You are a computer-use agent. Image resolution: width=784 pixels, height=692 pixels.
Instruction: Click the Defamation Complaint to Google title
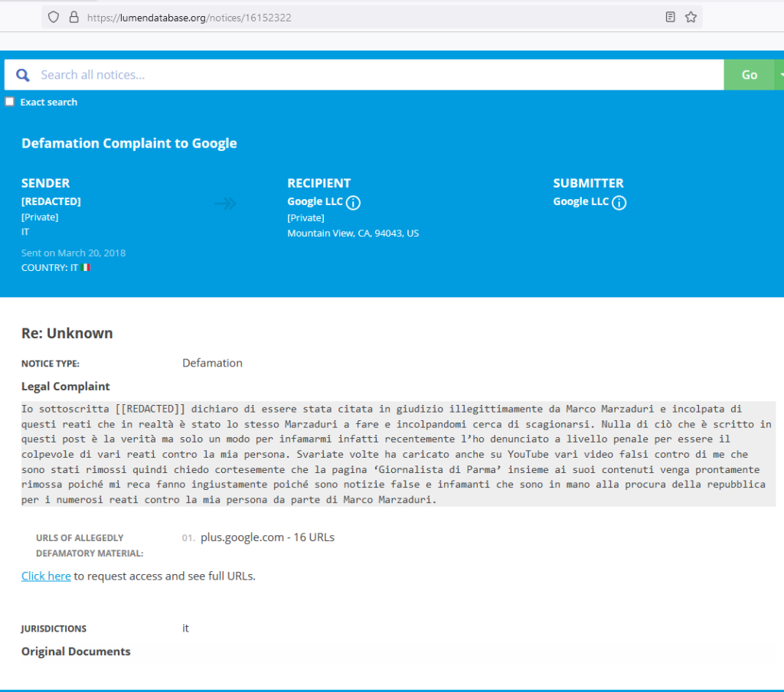(x=129, y=143)
